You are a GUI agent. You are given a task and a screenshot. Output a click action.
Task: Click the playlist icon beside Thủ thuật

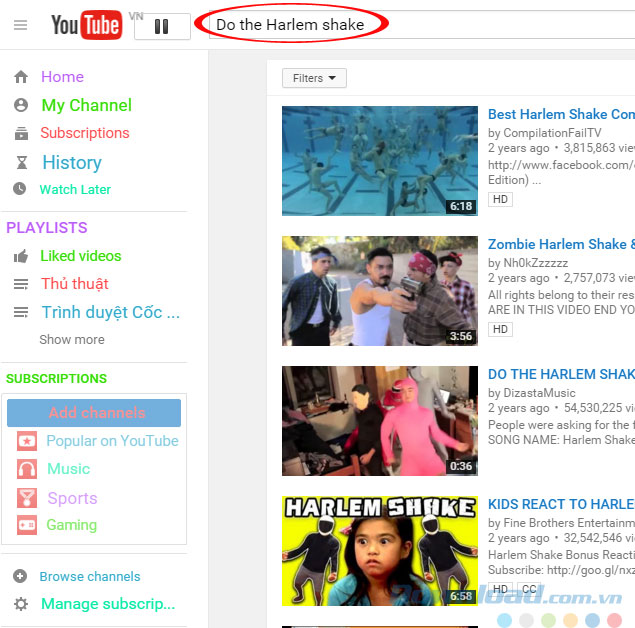click(x=21, y=284)
